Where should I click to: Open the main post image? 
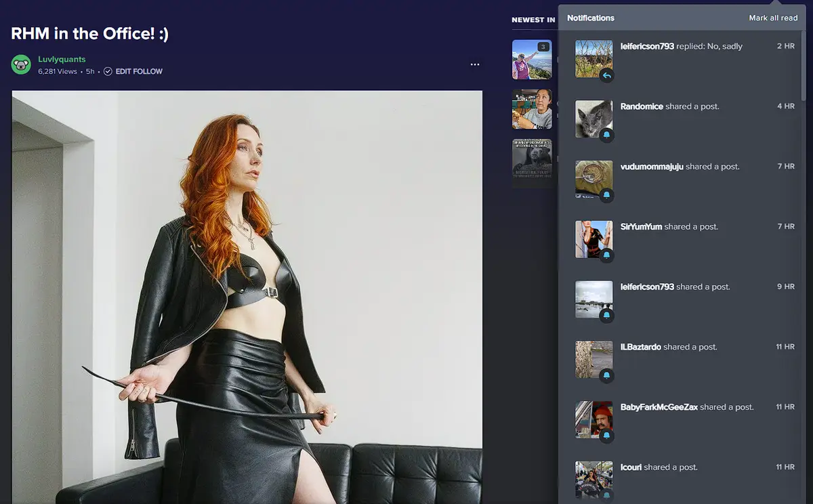pyautogui.click(x=247, y=297)
